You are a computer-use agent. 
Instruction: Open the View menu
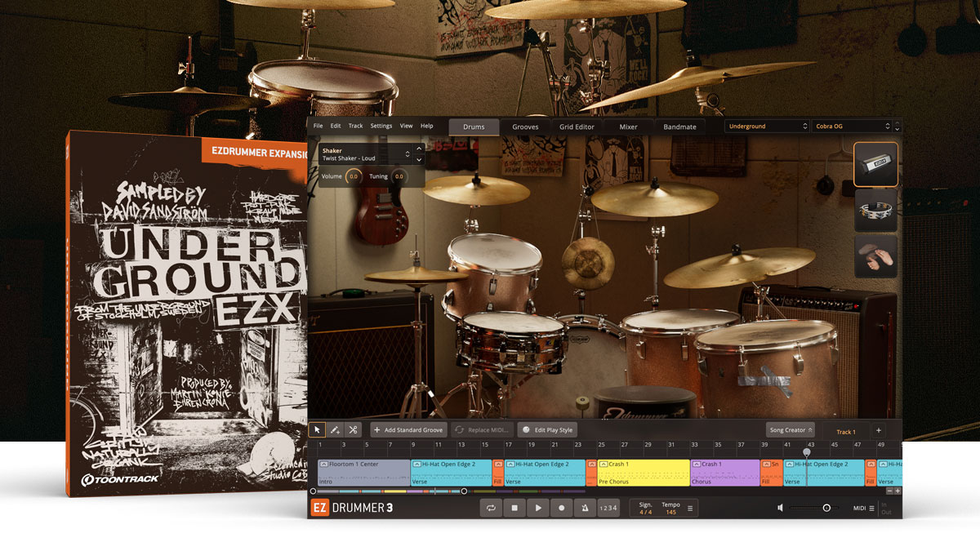tap(406, 126)
